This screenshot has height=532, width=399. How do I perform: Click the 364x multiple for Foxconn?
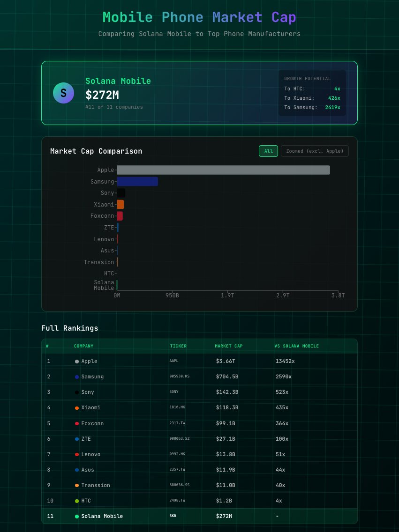pyautogui.click(x=282, y=423)
